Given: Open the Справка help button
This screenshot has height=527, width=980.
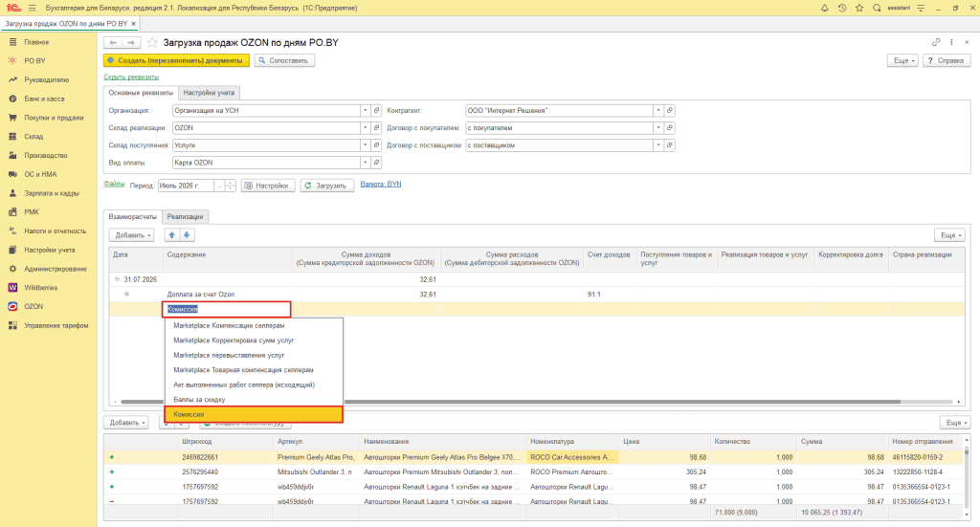Looking at the screenshot, I should pos(947,60).
